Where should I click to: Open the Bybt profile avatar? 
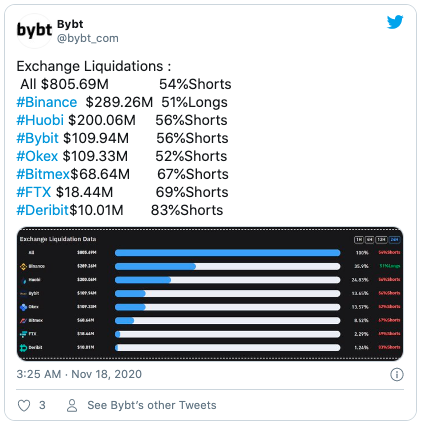34,31
